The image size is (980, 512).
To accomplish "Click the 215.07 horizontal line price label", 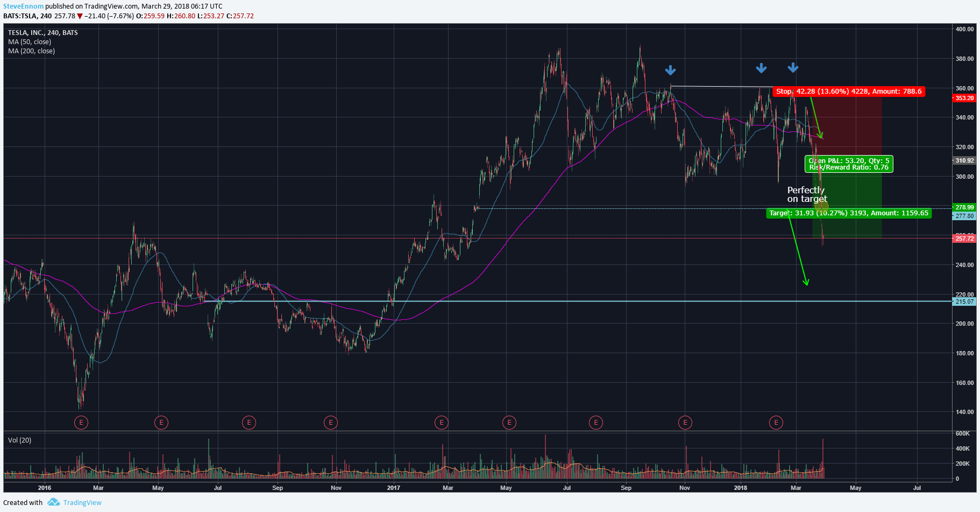I will click(x=964, y=301).
